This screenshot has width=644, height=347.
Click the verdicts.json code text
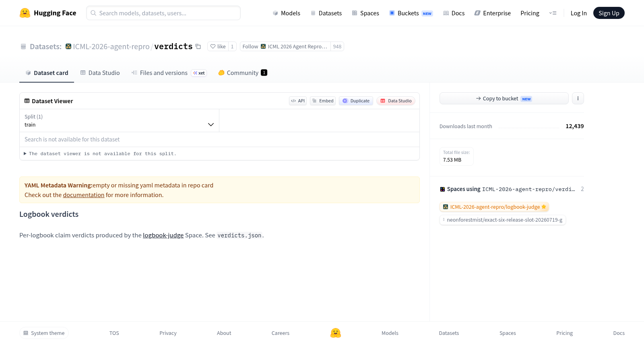pyautogui.click(x=239, y=235)
